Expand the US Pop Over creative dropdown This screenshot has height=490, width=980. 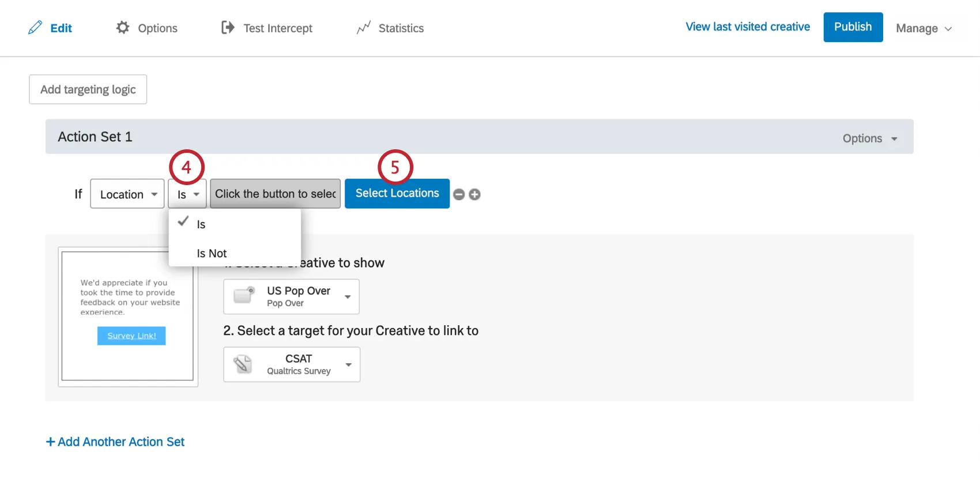348,297
